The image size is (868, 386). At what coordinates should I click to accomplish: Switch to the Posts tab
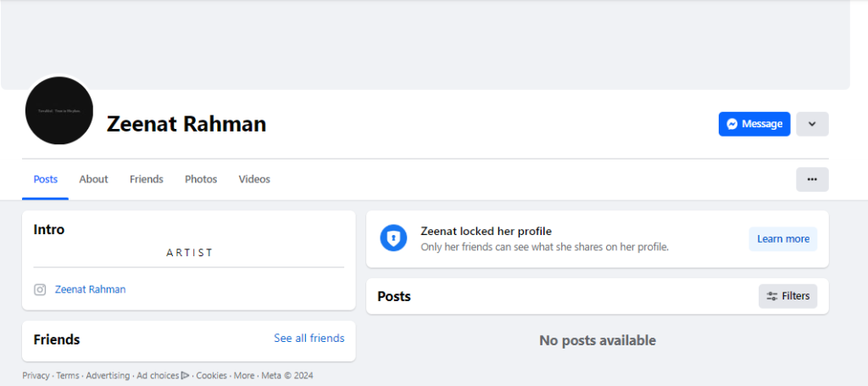[46, 179]
